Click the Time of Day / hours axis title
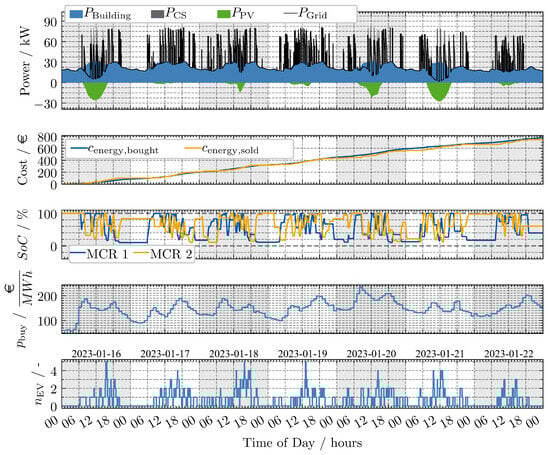The height and width of the screenshot is (455, 550). (x=303, y=443)
